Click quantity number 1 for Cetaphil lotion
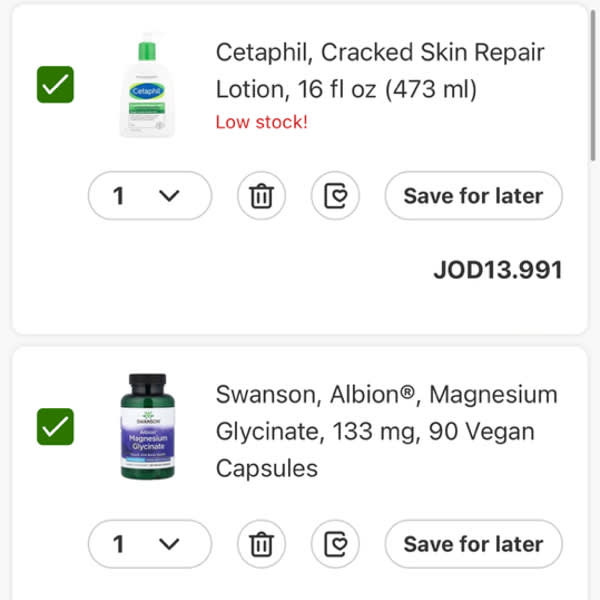Screen dimensions: 600x600 click(119, 196)
